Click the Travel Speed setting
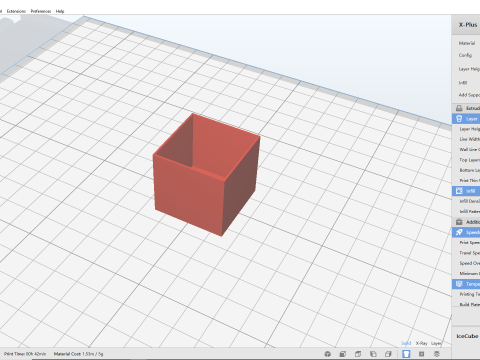The height and width of the screenshot is (360, 480). click(x=470, y=253)
